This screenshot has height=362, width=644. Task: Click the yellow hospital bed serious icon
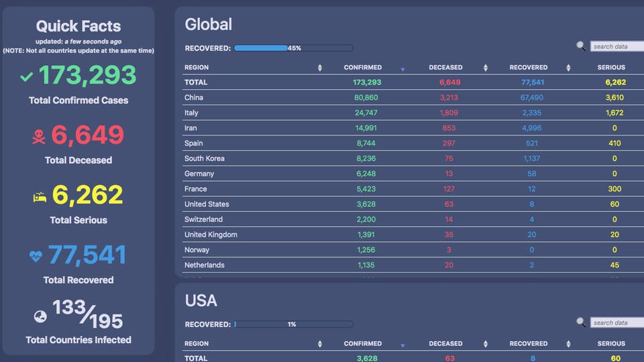40,197
